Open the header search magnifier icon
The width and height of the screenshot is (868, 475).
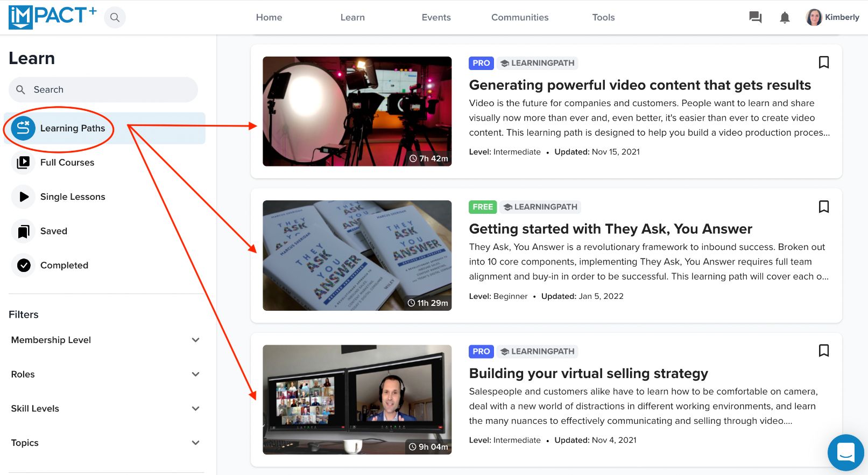coord(115,17)
